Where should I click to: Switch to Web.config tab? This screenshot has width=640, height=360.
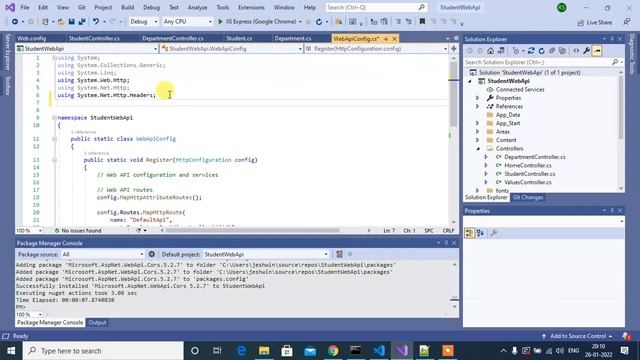click(x=31, y=38)
